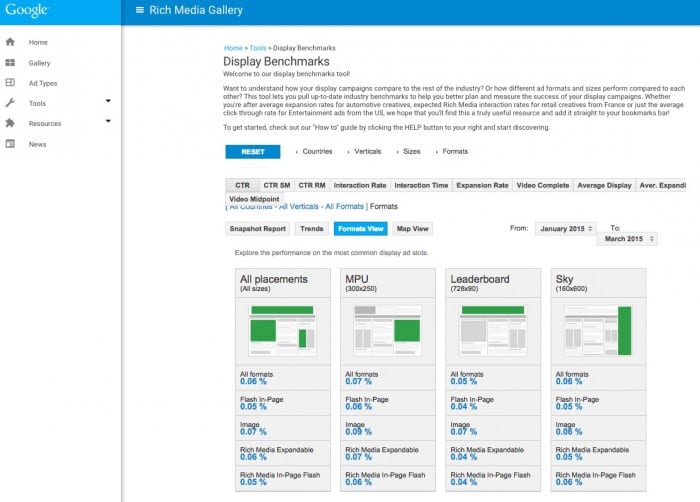This screenshot has width=700, height=502.
Task: Click Flash In-Page 0.04 % under Leaderboard
Action: [493, 403]
